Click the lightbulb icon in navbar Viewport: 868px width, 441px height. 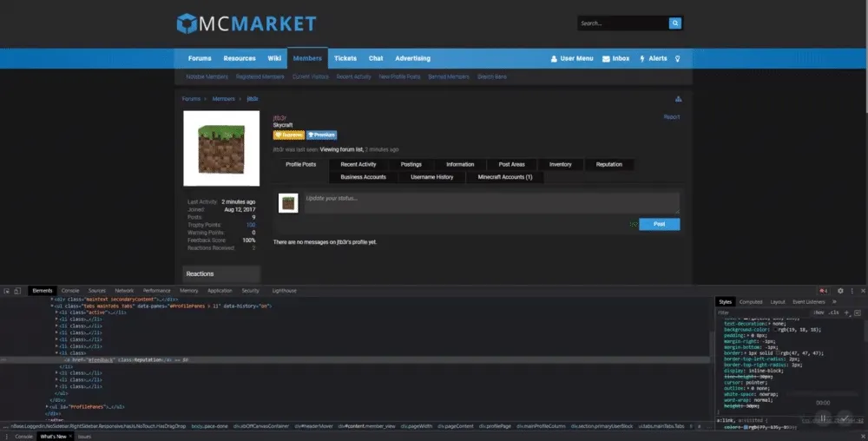point(678,59)
